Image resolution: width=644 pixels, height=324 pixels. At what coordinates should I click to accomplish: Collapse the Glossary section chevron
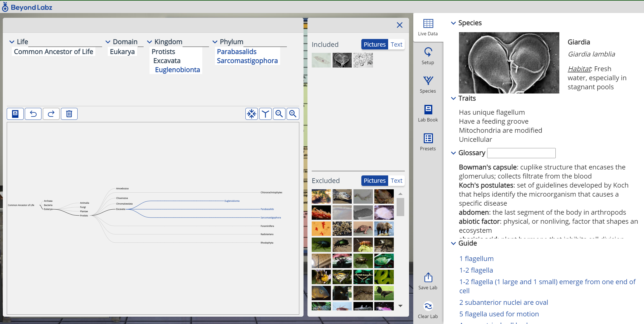[453, 153]
